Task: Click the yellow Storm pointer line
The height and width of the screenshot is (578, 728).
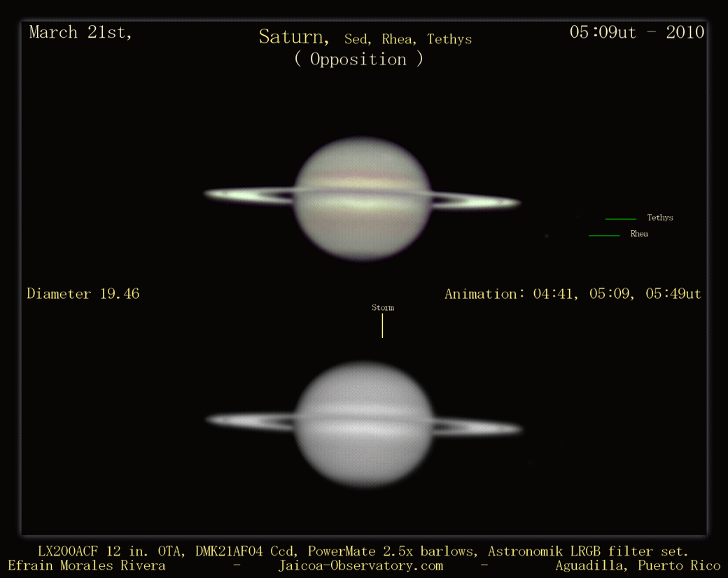Action: coord(382,326)
